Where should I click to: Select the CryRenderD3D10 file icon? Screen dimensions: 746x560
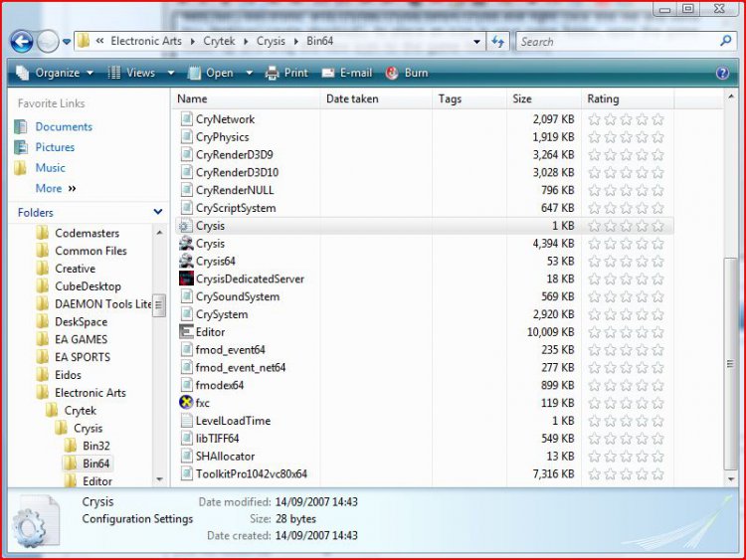(x=187, y=172)
